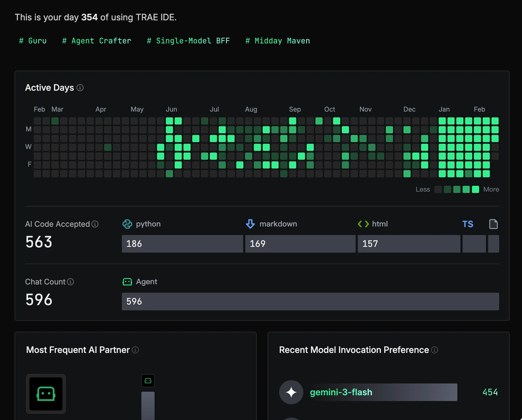
Task: Click the python language icon
Action: point(127,224)
